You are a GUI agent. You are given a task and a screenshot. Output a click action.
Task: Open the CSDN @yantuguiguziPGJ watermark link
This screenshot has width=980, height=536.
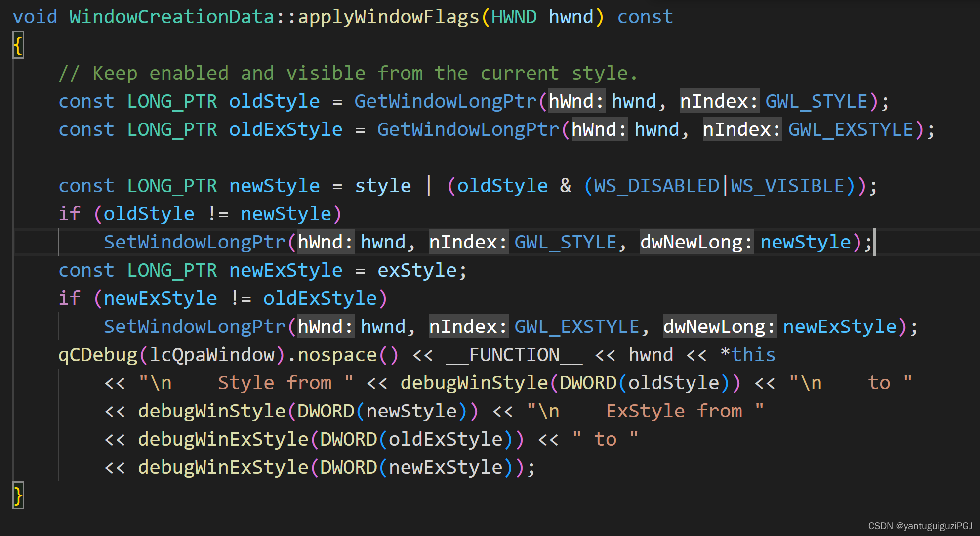click(922, 525)
